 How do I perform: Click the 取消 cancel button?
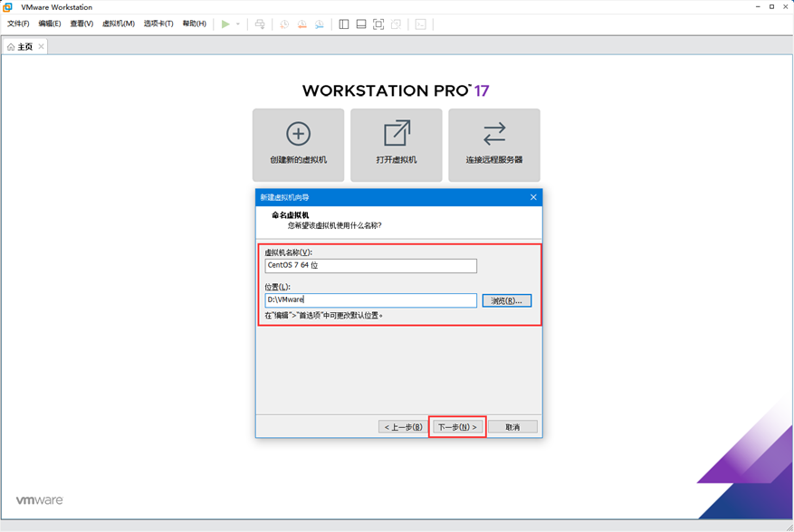point(513,427)
